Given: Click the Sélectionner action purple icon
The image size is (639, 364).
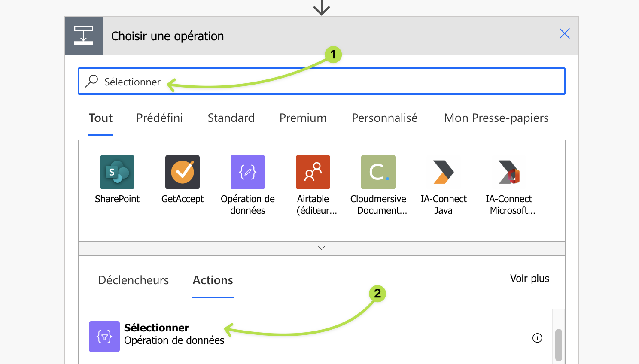Looking at the screenshot, I should 104,337.
